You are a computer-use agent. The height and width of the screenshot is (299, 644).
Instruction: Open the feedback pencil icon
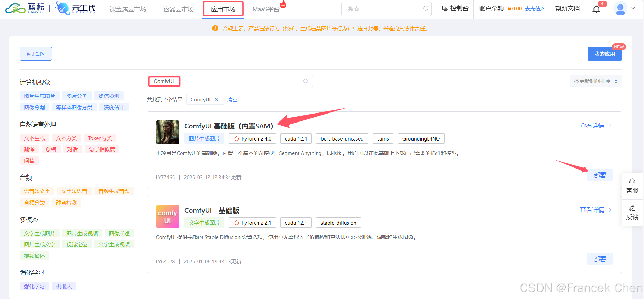(632, 208)
